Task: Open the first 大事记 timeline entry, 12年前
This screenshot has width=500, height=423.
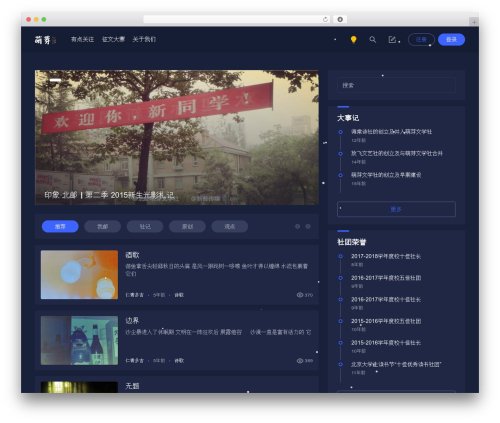Action: tap(391, 132)
